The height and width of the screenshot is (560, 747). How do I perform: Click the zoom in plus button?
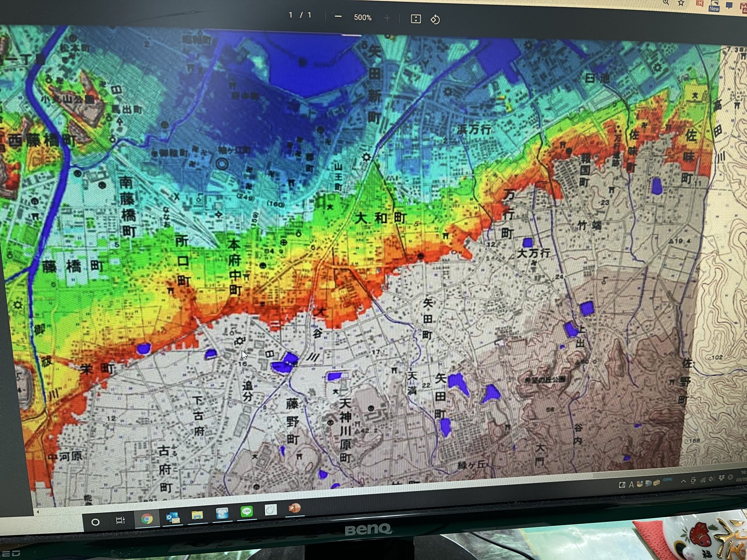(387, 18)
